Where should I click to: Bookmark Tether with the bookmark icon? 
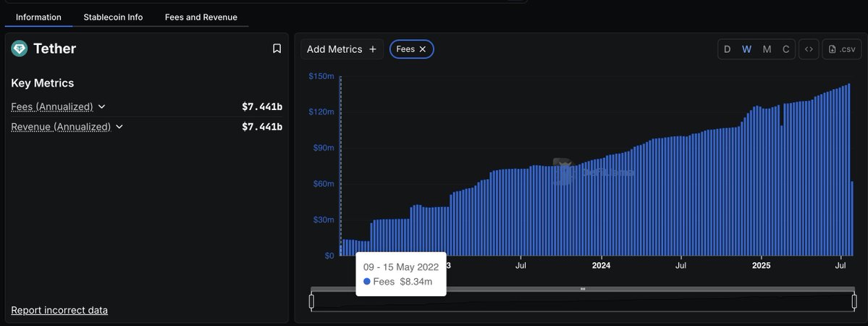(x=277, y=49)
